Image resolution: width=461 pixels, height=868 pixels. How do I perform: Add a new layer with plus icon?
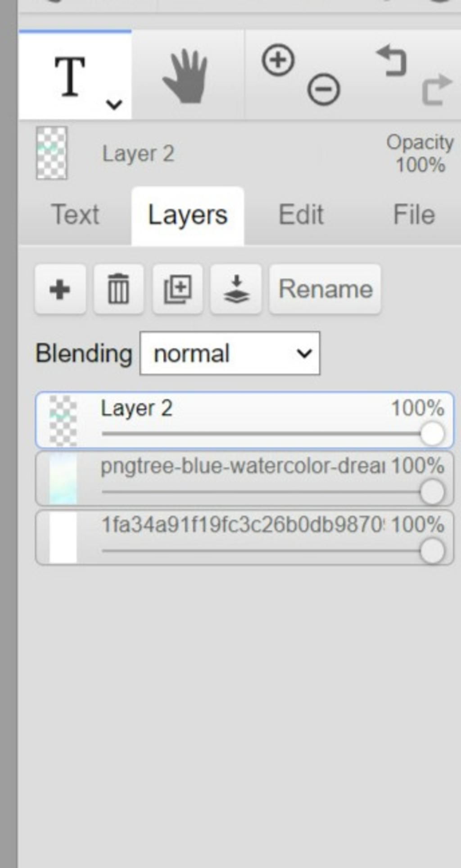(60, 289)
